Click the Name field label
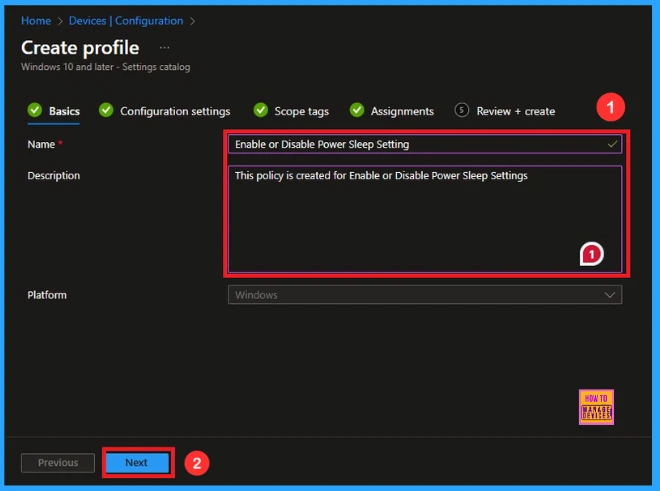Screen dimensions: 660x491 coord(41,144)
